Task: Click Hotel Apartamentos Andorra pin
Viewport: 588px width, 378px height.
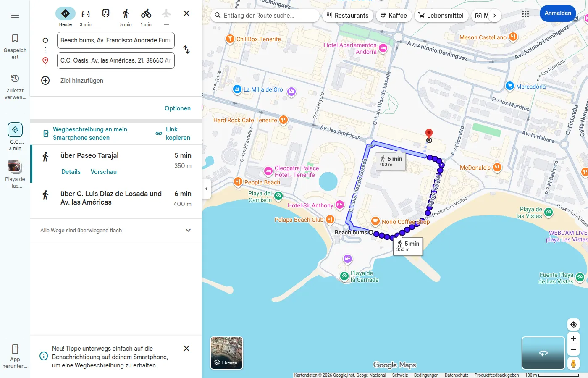Action: coord(383,48)
